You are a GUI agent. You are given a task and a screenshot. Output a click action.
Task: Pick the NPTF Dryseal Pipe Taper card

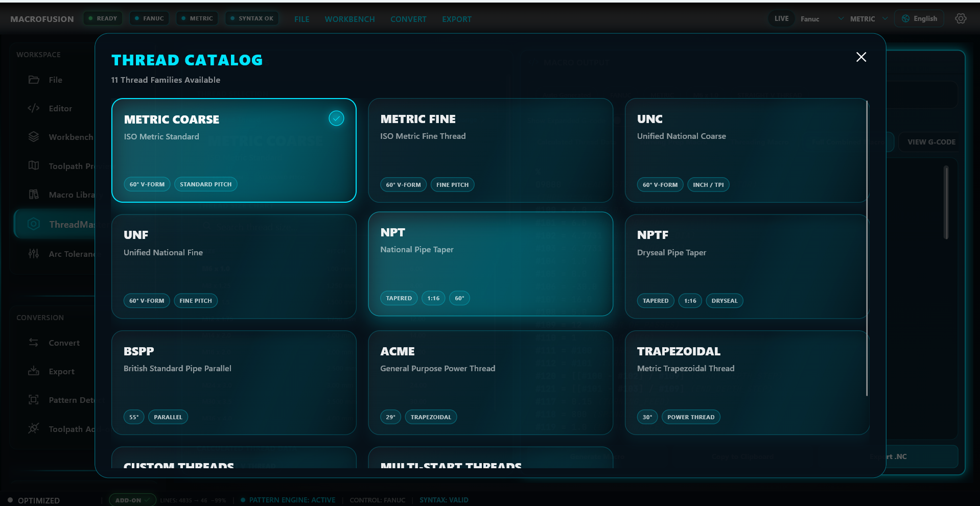click(x=746, y=267)
